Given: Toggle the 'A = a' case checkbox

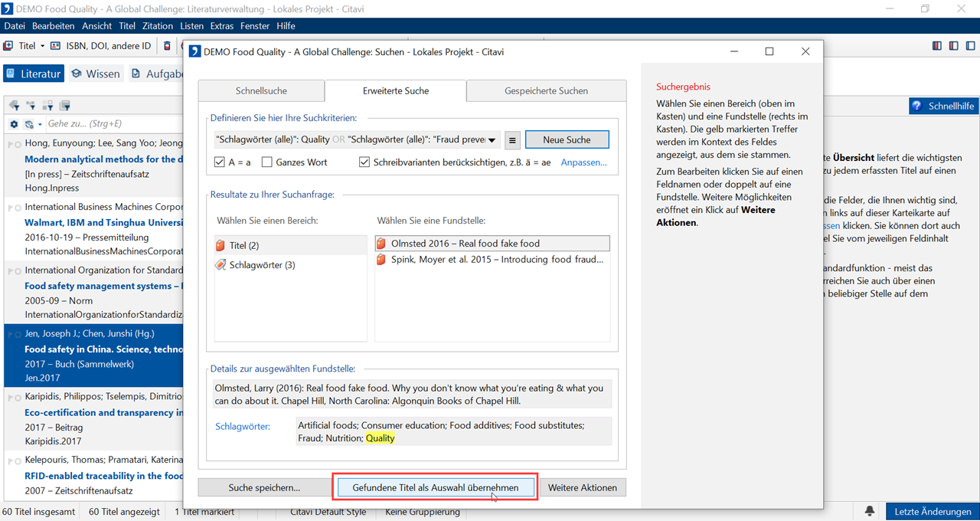Looking at the screenshot, I should point(220,162).
